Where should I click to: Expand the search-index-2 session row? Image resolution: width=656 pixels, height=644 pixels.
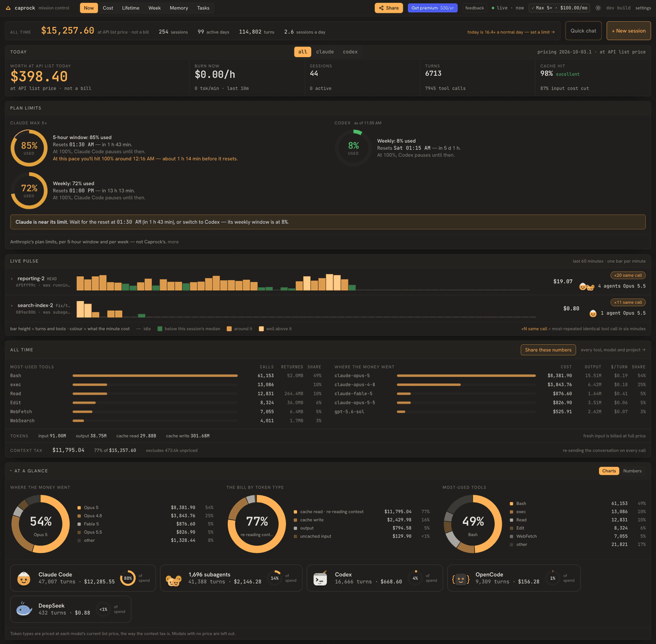(12, 305)
